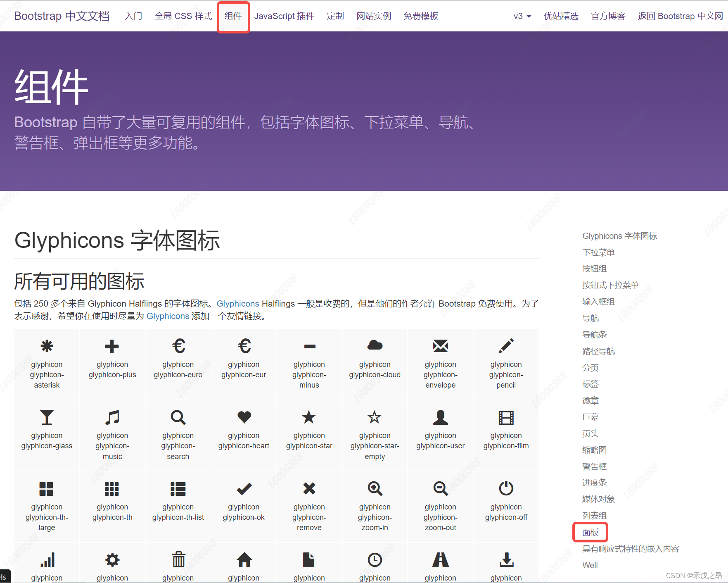Jump to 进度条 in sidebar
The height and width of the screenshot is (583, 728).
pyautogui.click(x=594, y=483)
